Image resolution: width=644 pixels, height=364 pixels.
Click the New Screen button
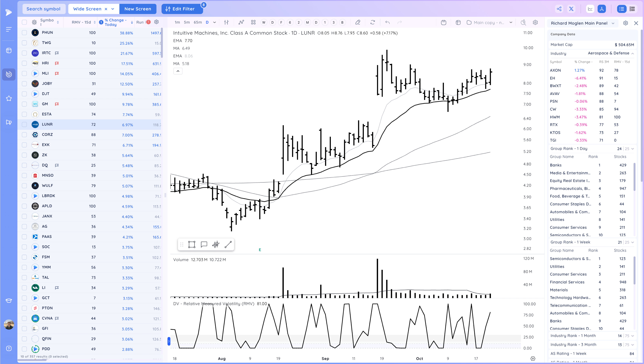pyautogui.click(x=138, y=9)
